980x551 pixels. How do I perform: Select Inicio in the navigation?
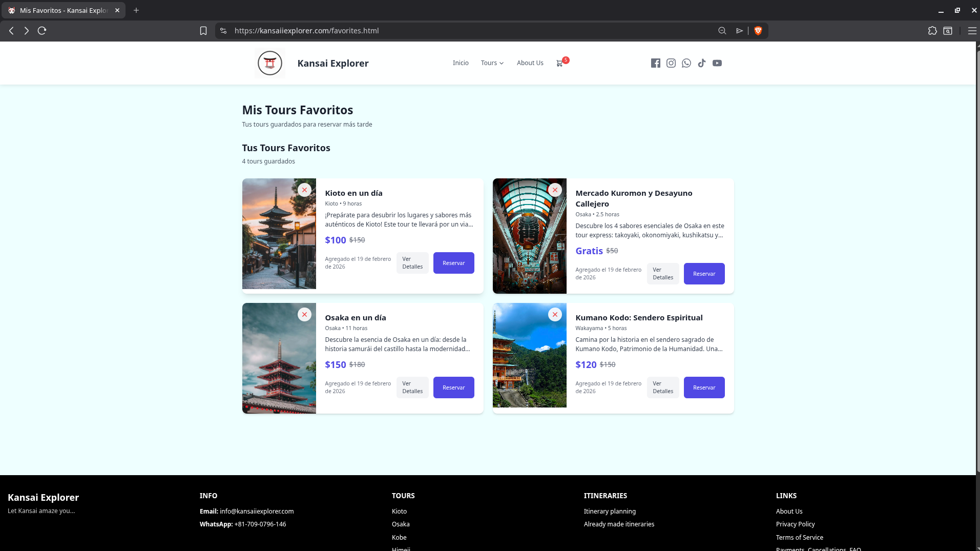[460, 63]
